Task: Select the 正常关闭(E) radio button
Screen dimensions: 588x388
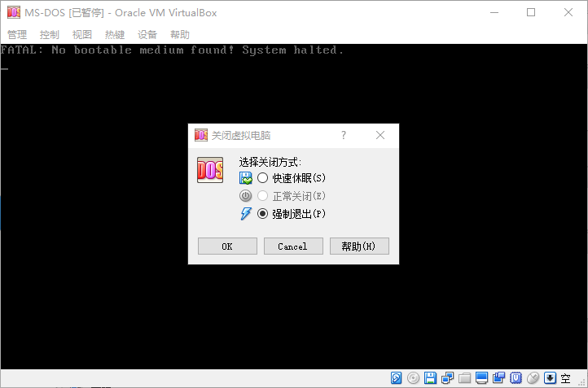Action: [262, 196]
